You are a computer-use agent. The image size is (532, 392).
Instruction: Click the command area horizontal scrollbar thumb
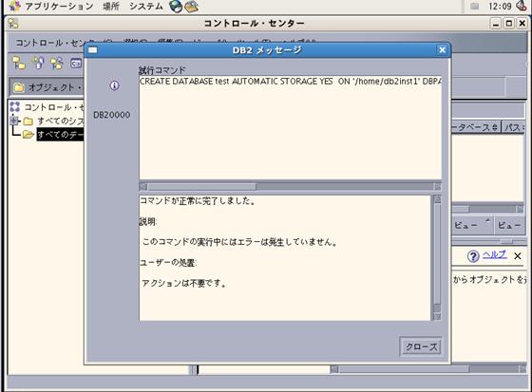click(201, 187)
